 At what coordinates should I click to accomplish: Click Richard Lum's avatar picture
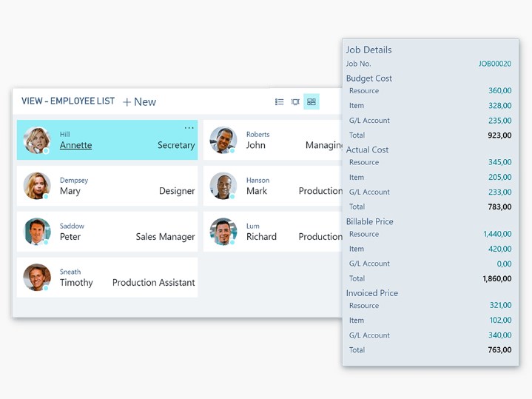point(223,232)
